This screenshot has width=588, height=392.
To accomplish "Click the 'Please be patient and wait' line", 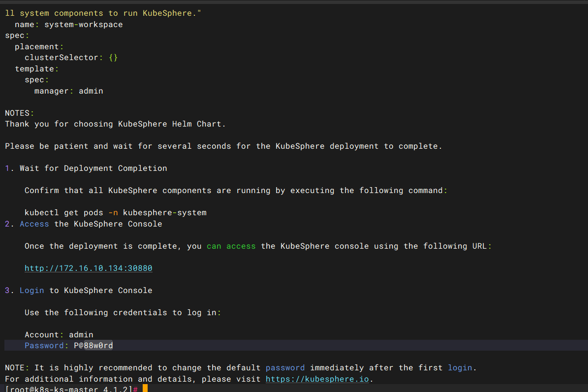I will [223, 146].
